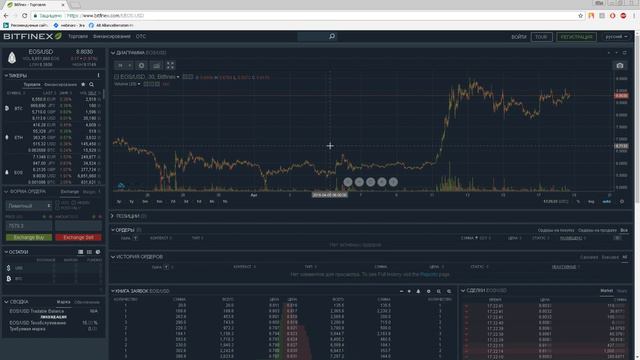Viewport: 640px width, 360px height.
Task: Open chart settings gear icon
Action: (141, 65)
